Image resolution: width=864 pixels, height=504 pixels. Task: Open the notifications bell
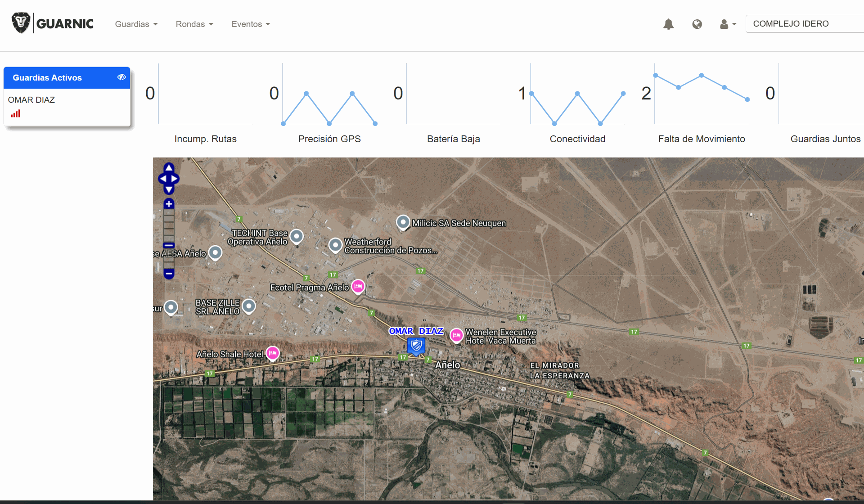(x=668, y=24)
